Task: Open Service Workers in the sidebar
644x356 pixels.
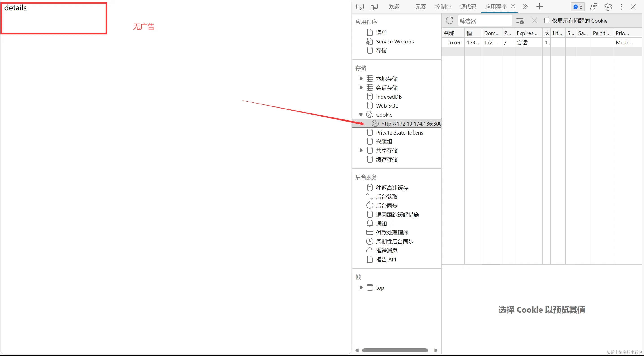Action: (x=394, y=41)
